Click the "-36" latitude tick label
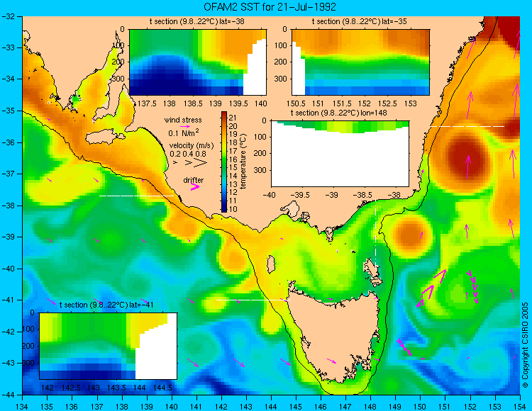Viewport: 532px width, 411px height. click(8, 142)
